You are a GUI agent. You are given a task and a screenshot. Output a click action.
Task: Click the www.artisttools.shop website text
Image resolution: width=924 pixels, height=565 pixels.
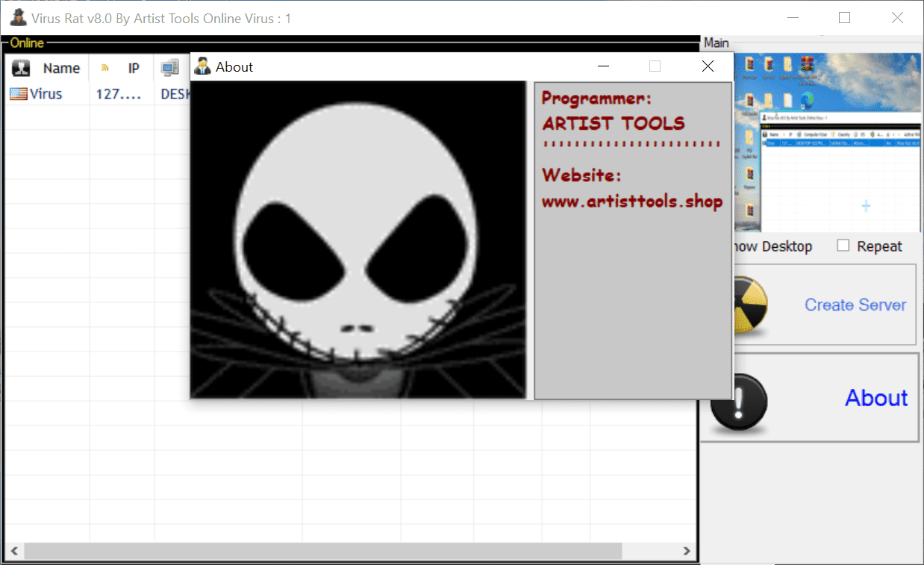point(632,202)
